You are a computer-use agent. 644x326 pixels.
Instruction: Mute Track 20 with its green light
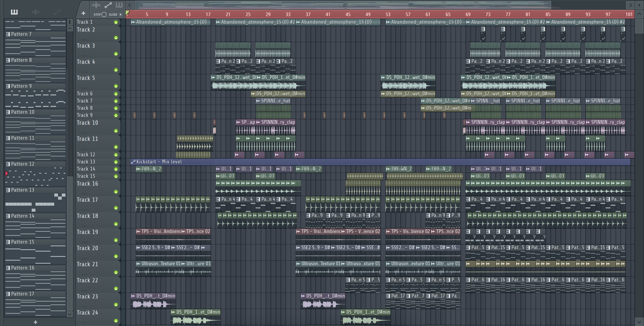(x=116, y=256)
